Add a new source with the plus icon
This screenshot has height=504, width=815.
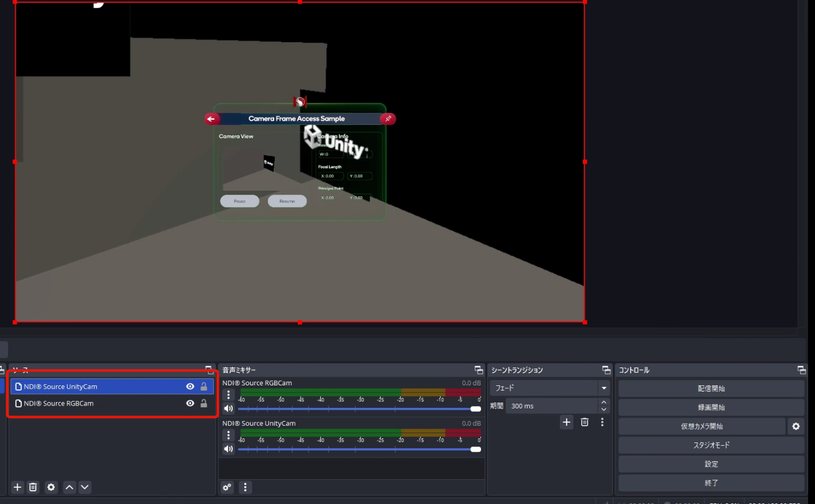point(17,487)
